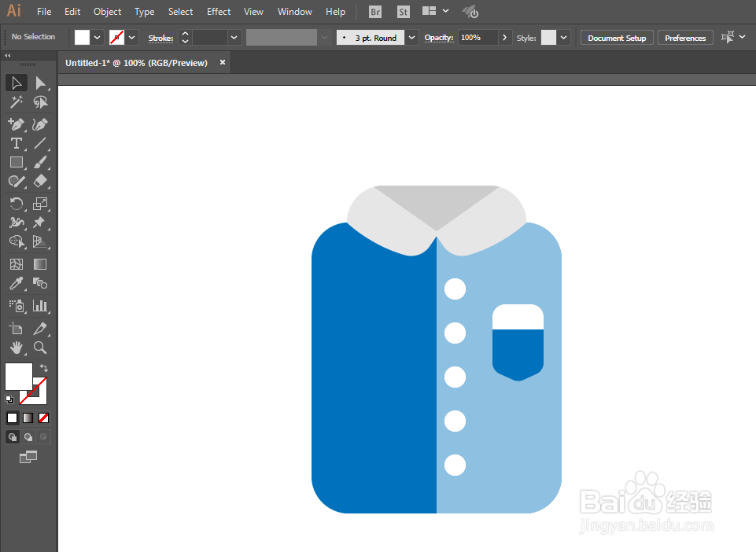Image resolution: width=756 pixels, height=552 pixels.
Task: Enable Draw Behind mode
Action: coord(28,436)
